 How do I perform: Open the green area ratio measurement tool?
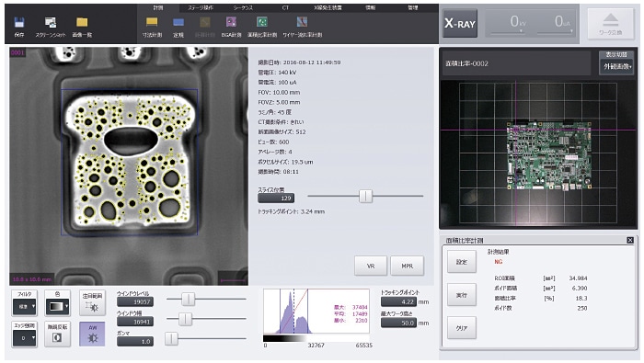click(262, 22)
